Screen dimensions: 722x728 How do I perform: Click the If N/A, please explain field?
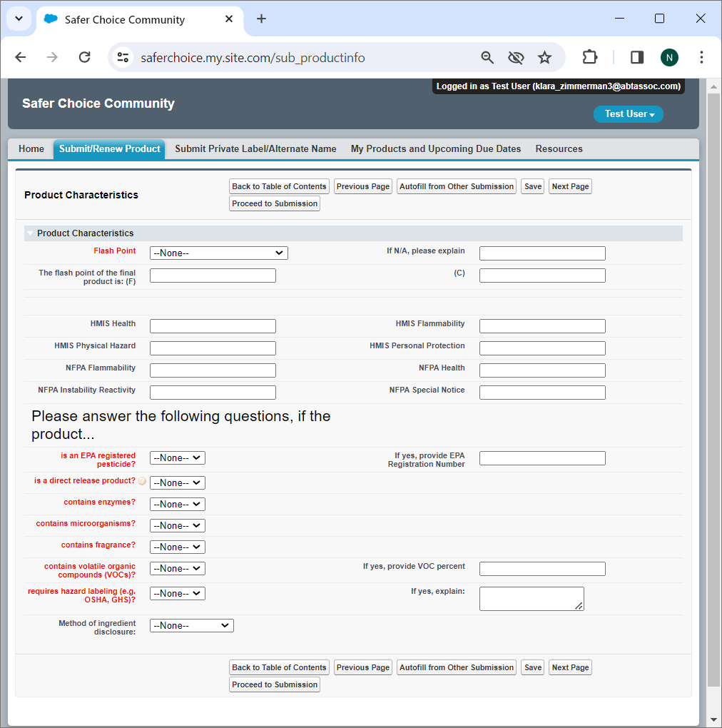(x=542, y=253)
